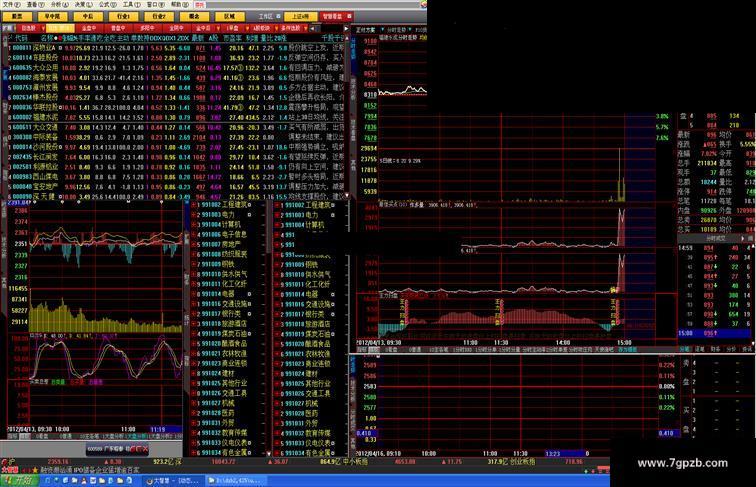This screenshot has height=487, width=756.
Task: Open the 工具(T) menu
Action: (131, 4)
